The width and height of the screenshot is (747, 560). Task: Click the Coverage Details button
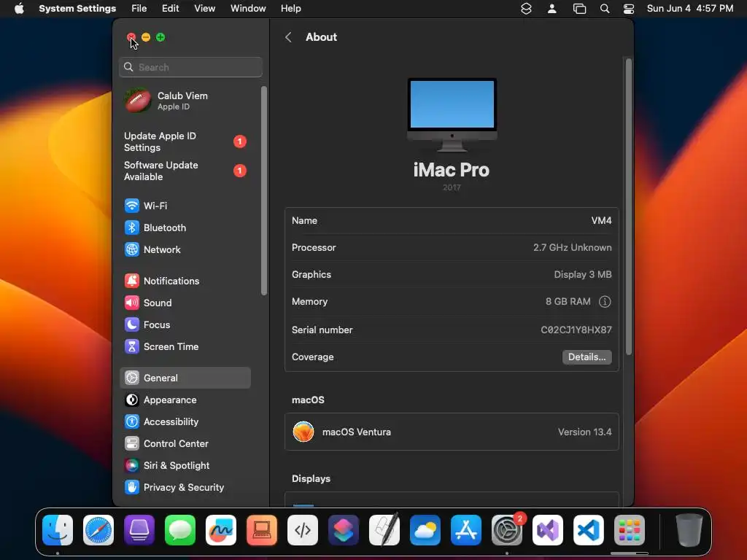tap(587, 357)
